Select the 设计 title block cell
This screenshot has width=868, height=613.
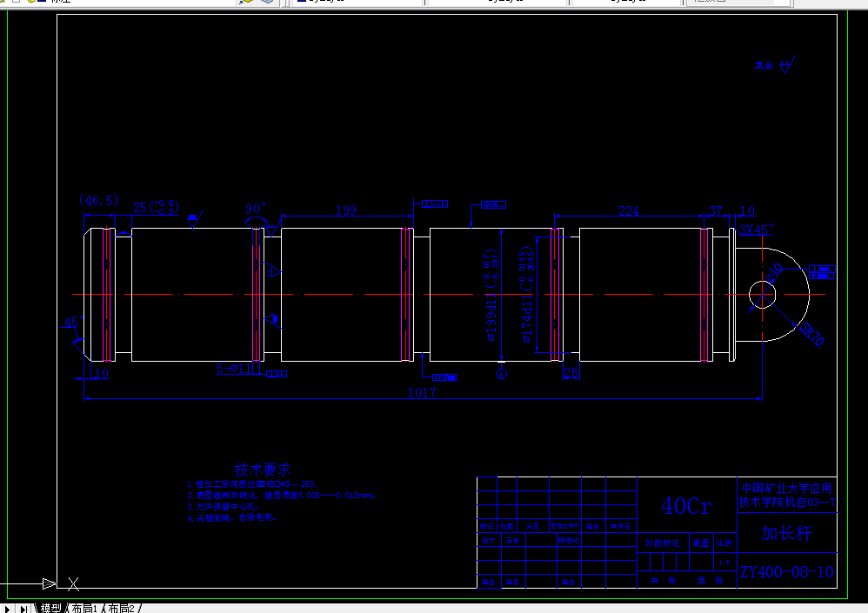(x=488, y=541)
